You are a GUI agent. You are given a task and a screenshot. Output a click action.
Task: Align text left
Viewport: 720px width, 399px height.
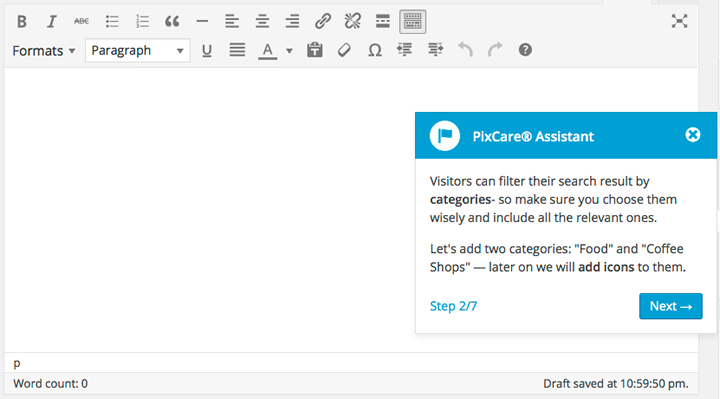click(232, 21)
